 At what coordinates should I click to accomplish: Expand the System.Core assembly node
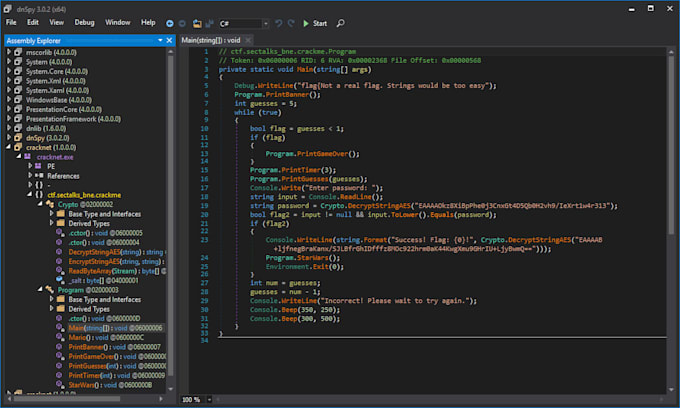tap(8, 71)
